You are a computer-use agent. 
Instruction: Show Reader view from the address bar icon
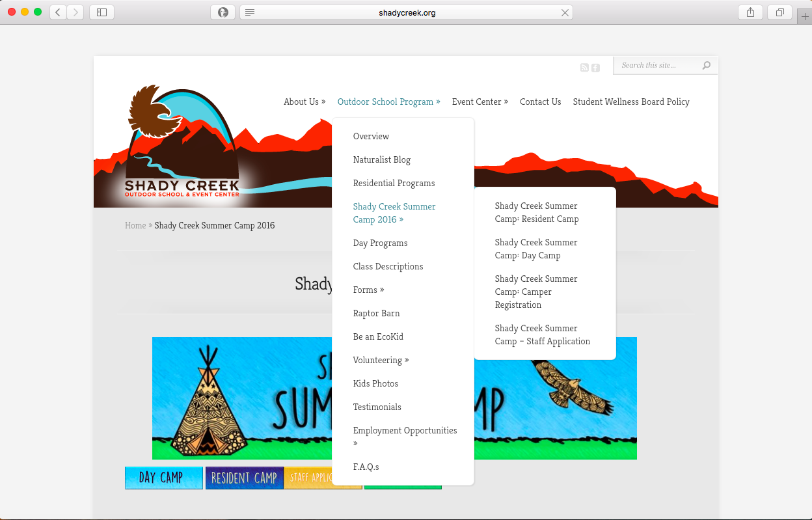point(250,12)
